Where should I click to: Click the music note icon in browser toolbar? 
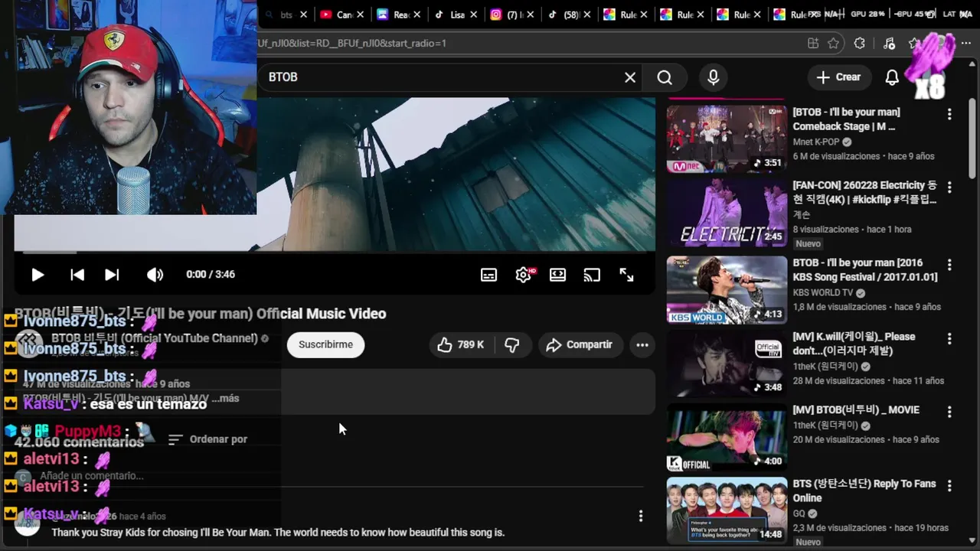889,44
